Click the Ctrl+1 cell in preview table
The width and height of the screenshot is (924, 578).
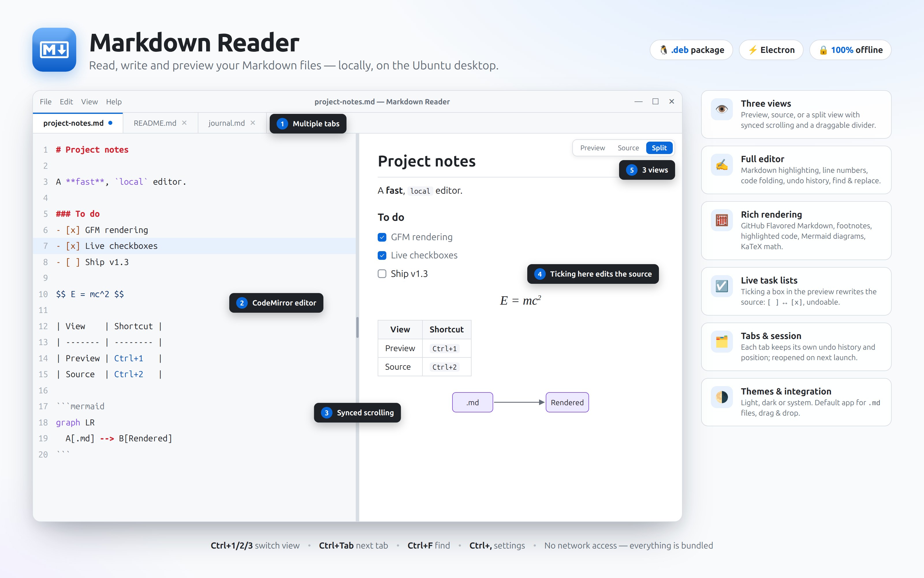(446, 348)
